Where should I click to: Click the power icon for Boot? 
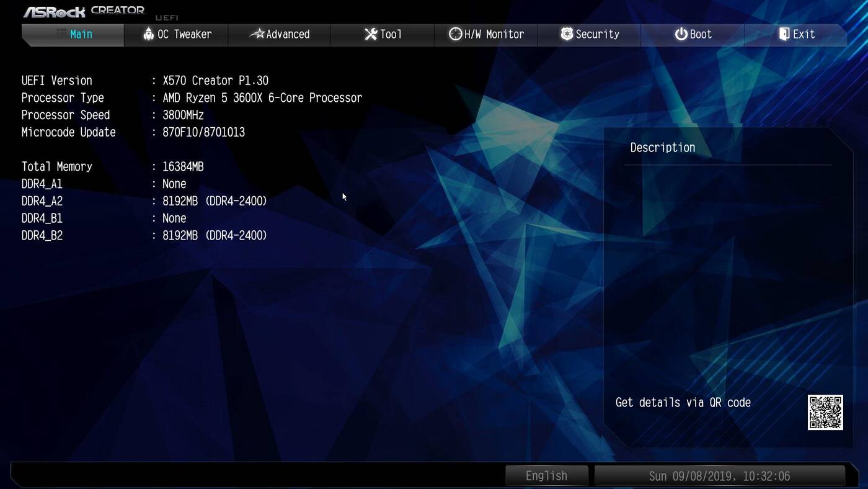pyautogui.click(x=681, y=34)
